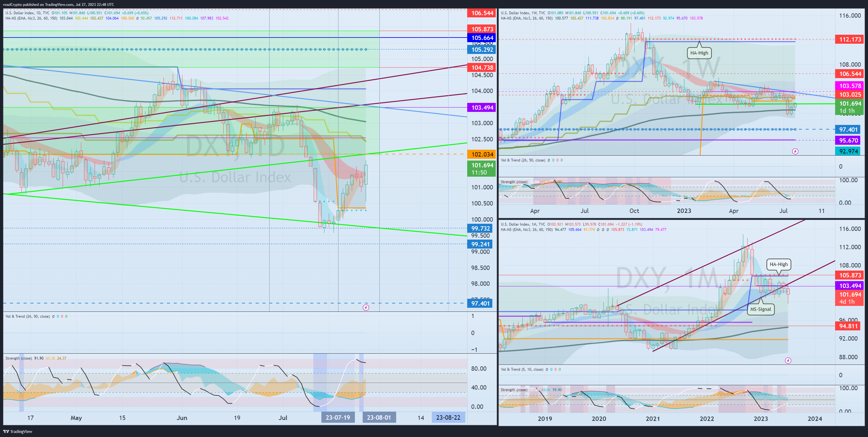
Task: Click the 105.873 price label on monthly chart
Action: (849, 275)
